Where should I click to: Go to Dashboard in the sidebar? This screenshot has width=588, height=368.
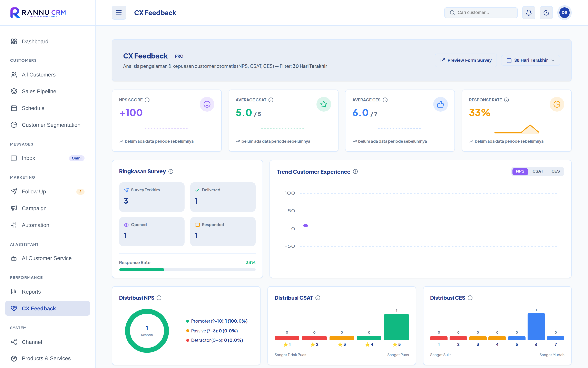[x=48, y=42]
